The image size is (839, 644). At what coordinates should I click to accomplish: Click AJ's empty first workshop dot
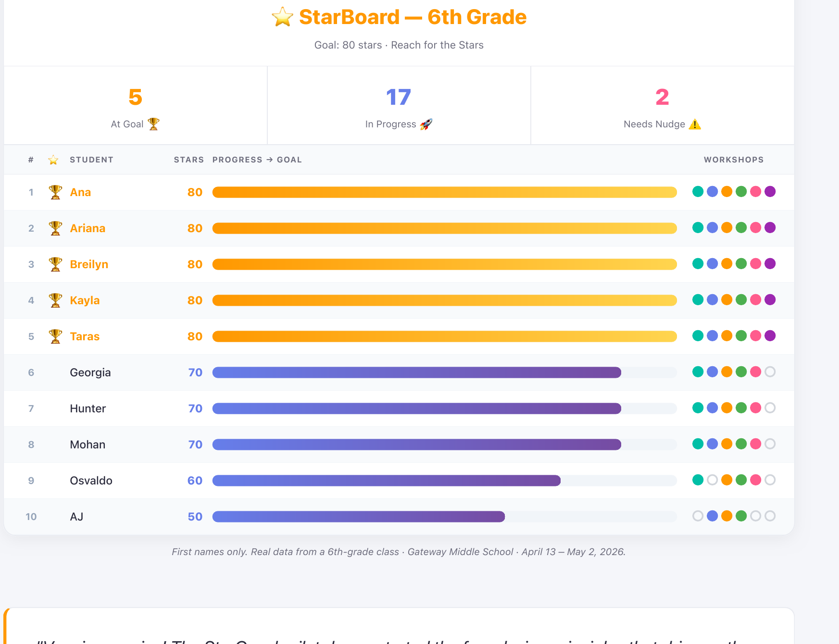(x=698, y=516)
